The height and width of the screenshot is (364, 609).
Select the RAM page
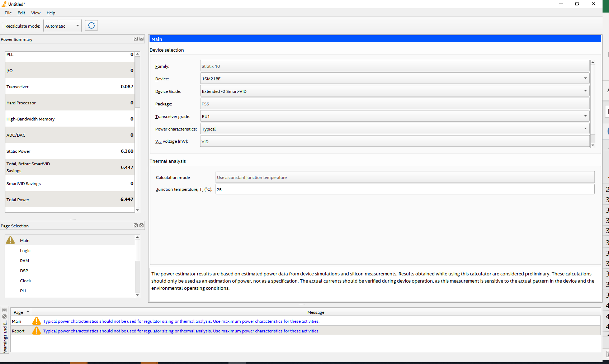70,260
